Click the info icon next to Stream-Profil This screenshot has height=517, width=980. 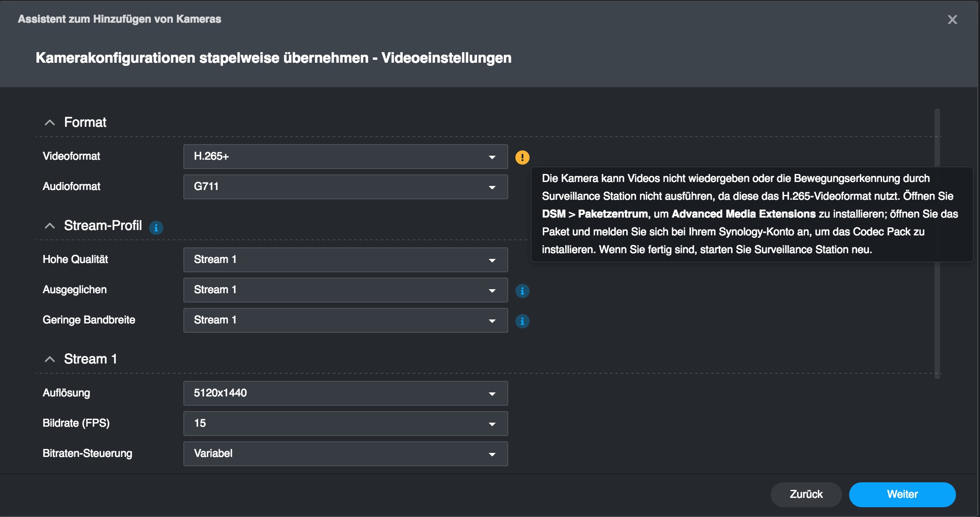coord(156,228)
